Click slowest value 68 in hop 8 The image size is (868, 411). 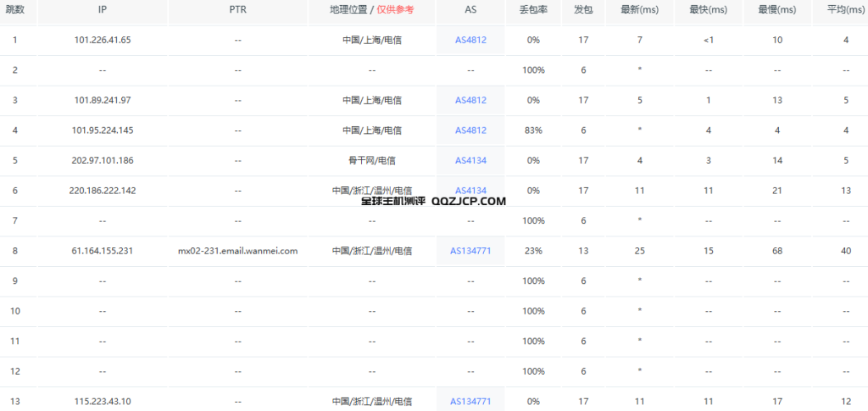pos(777,251)
